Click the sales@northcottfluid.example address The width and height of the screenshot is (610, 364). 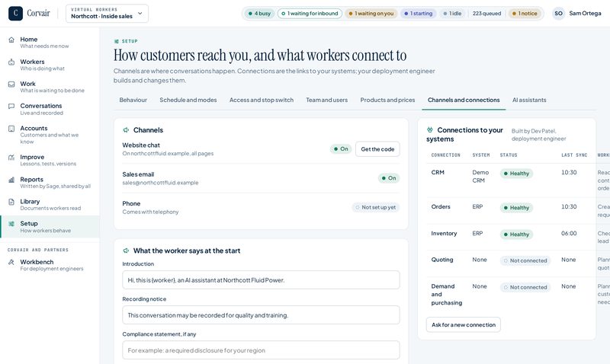point(160,183)
